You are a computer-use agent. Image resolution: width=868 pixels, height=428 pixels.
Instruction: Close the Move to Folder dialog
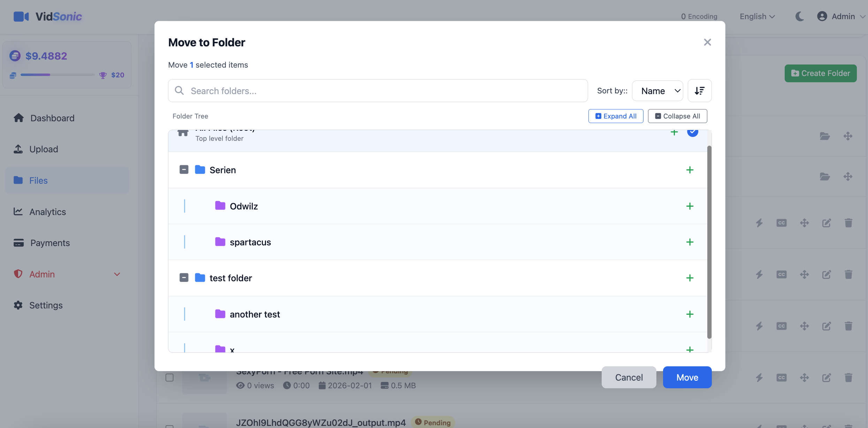[x=707, y=42]
